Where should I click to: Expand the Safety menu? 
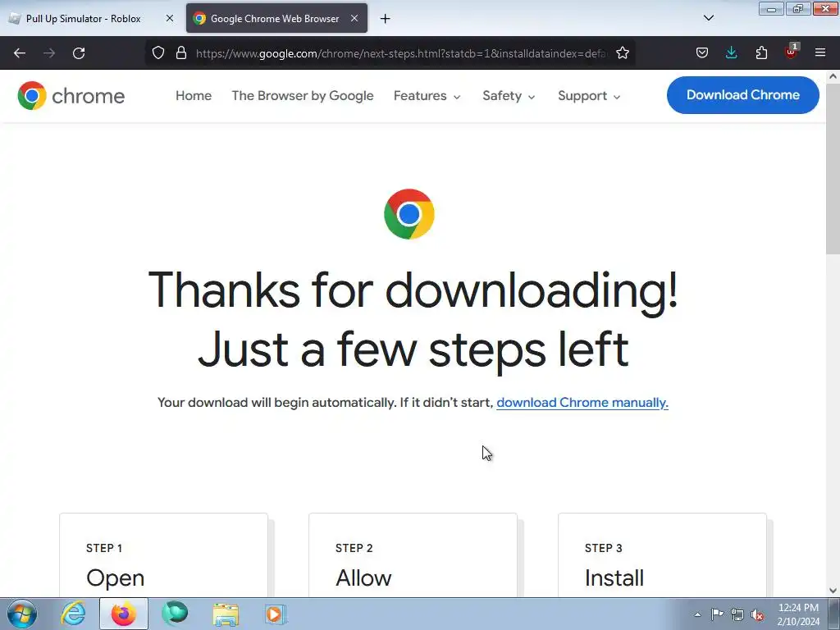(x=509, y=96)
